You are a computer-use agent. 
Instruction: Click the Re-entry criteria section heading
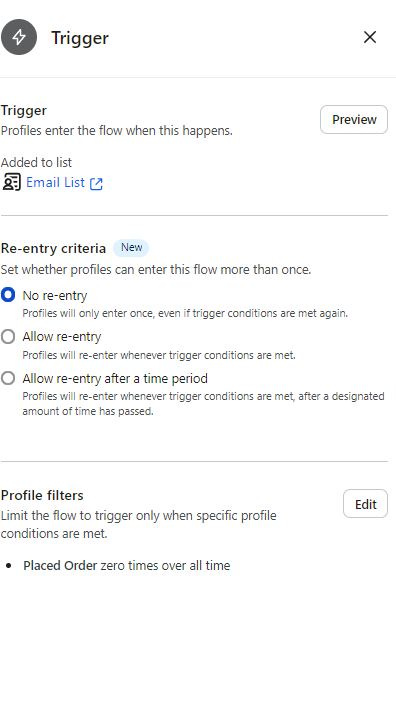53,248
